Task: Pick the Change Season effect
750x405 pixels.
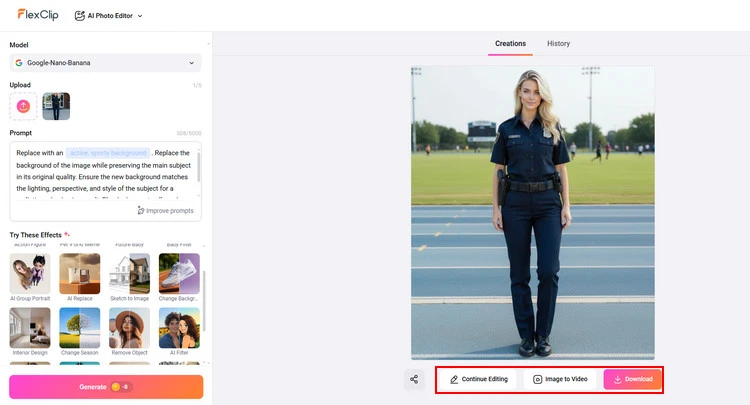Action: [79, 328]
